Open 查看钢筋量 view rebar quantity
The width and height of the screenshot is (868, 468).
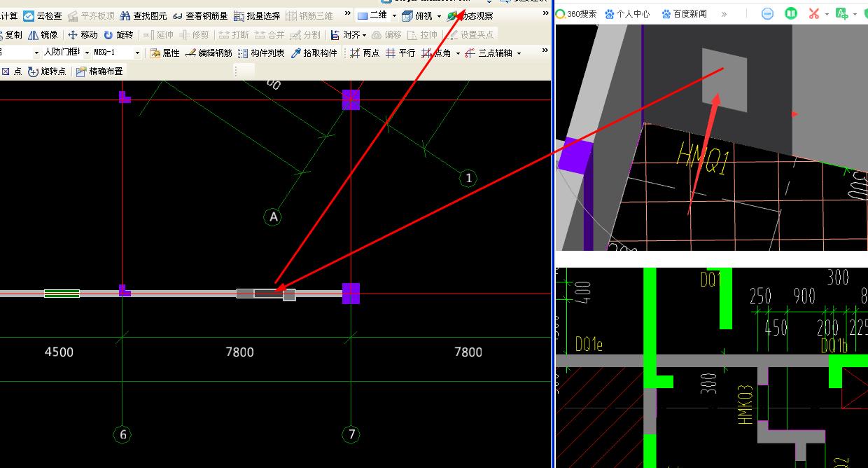pos(200,15)
